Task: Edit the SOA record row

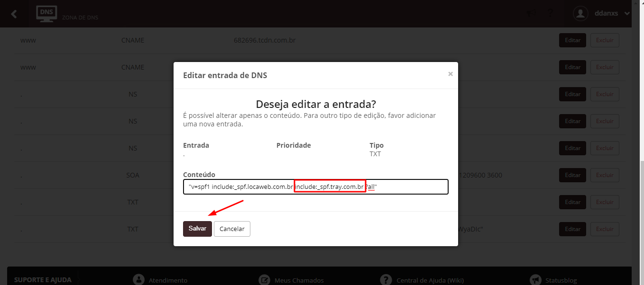Action: (573, 175)
